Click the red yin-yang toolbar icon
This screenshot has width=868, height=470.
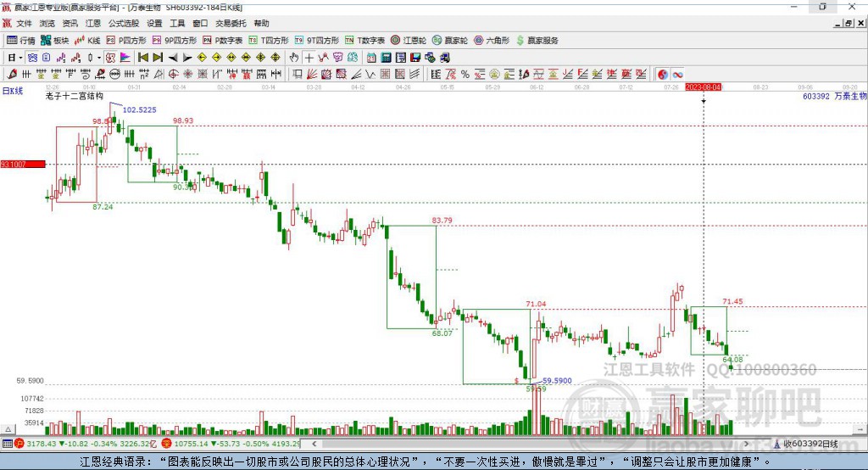pyautogui.click(x=663, y=75)
